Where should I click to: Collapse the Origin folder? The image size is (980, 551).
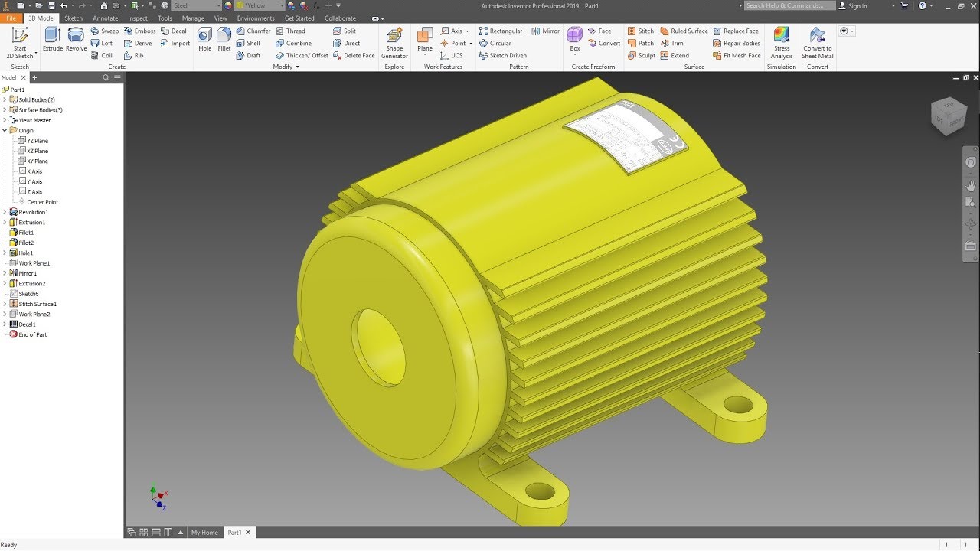[5, 130]
